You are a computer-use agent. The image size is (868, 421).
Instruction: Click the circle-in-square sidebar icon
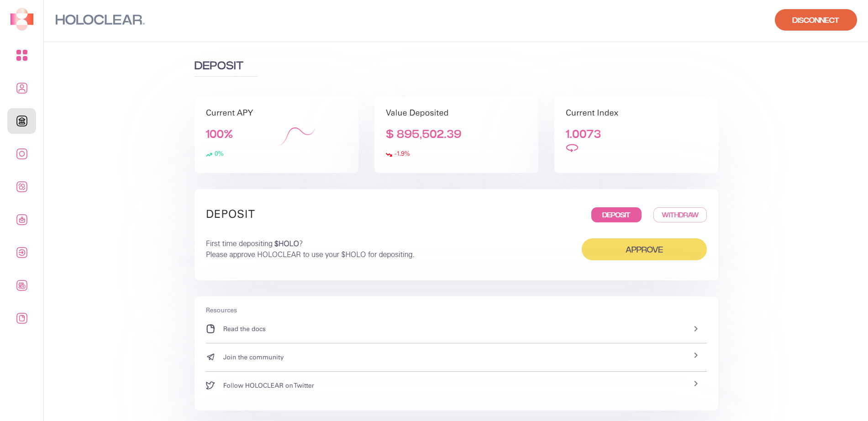click(22, 154)
